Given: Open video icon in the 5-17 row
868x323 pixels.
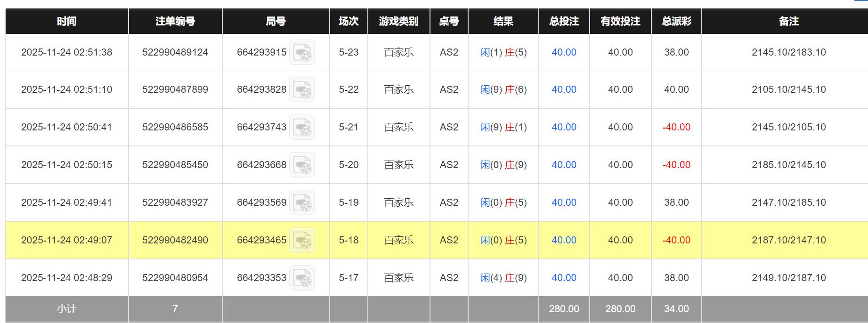Looking at the screenshot, I should (x=304, y=278).
